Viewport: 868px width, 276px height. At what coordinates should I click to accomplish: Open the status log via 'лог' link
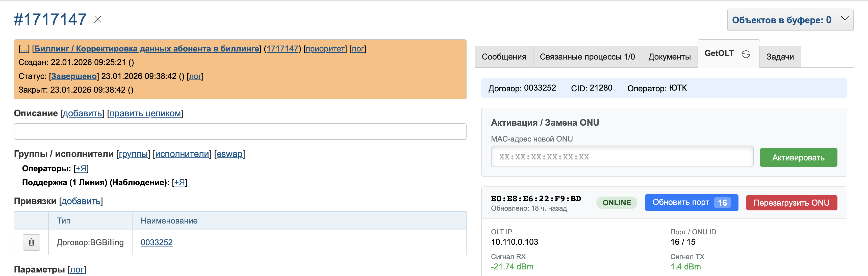click(x=195, y=76)
